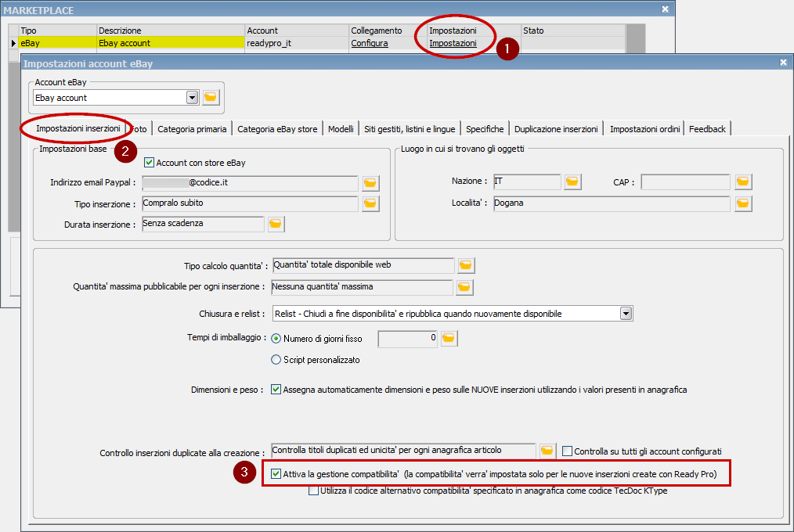Open lookup icon for Tempi di imballaggio days
The width and height of the screenshot is (794, 532).
[x=449, y=338]
